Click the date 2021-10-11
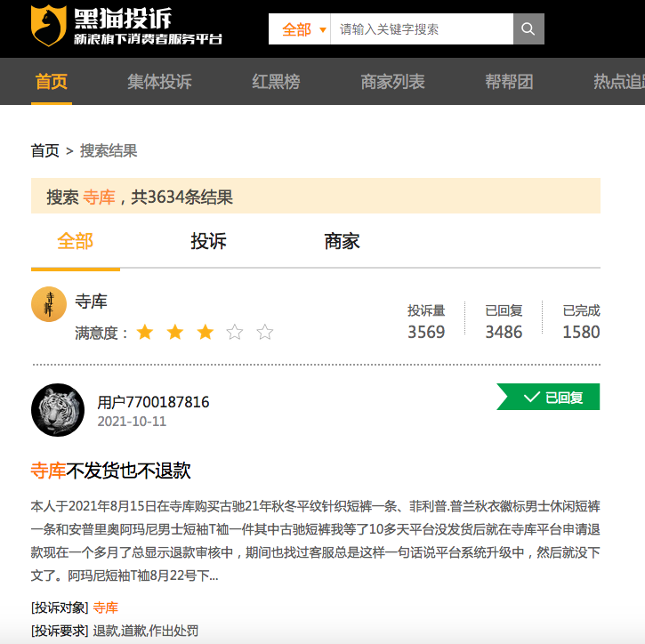 pyautogui.click(x=132, y=422)
